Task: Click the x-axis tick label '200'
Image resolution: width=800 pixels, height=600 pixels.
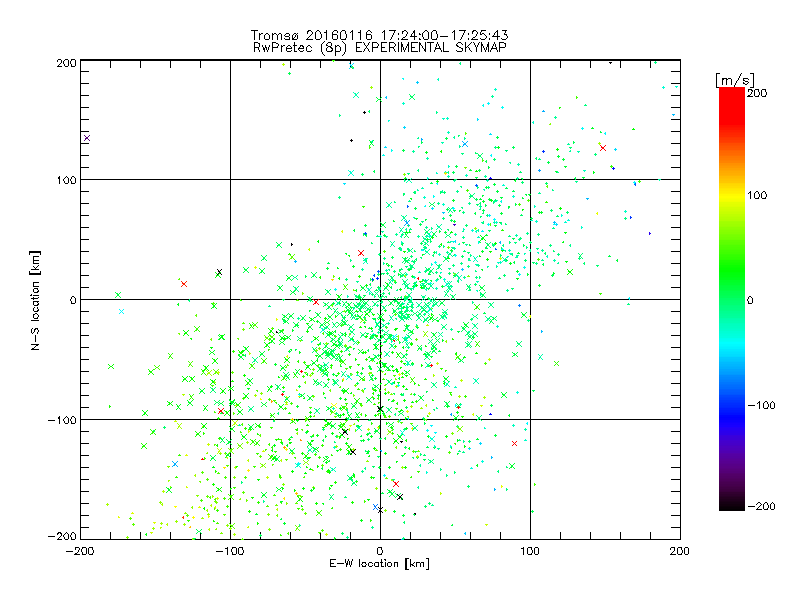Action: pyautogui.click(x=680, y=551)
